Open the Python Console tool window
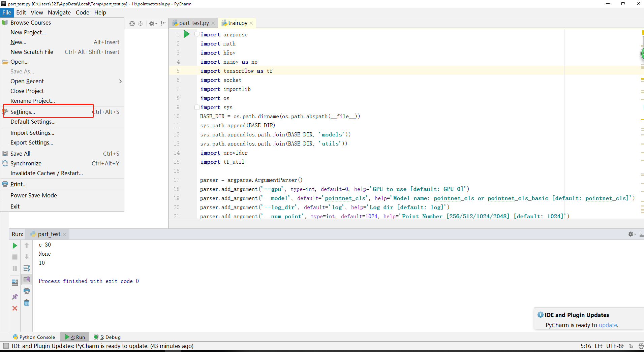This screenshot has height=352, width=644. [x=34, y=337]
